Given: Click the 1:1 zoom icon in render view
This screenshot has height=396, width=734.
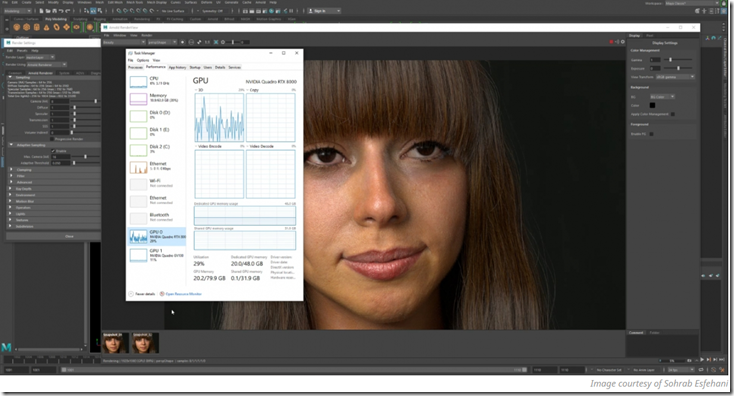Looking at the screenshot, I should coord(207,42).
